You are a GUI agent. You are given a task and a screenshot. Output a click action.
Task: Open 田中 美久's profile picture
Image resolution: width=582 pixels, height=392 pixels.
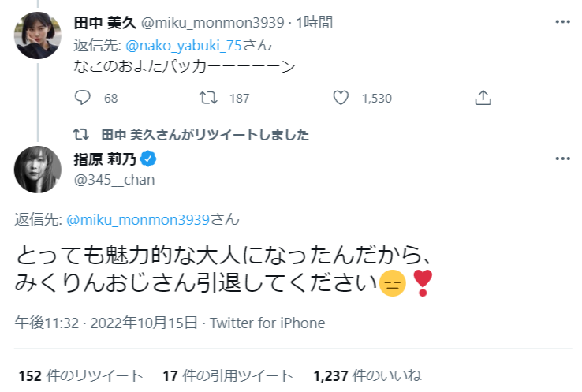click(x=34, y=35)
